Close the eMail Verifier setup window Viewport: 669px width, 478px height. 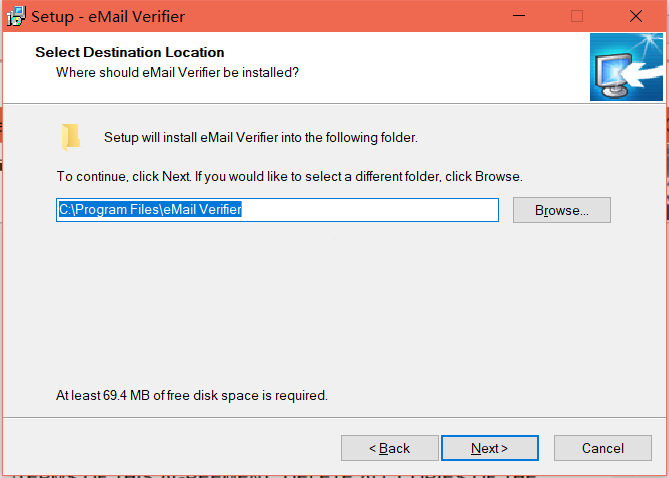[x=636, y=16]
